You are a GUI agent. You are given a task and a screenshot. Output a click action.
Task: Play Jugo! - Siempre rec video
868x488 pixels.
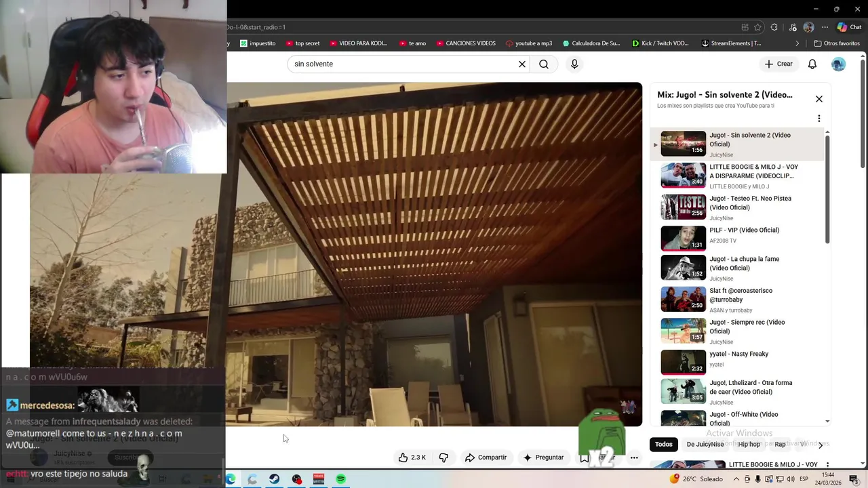738,331
